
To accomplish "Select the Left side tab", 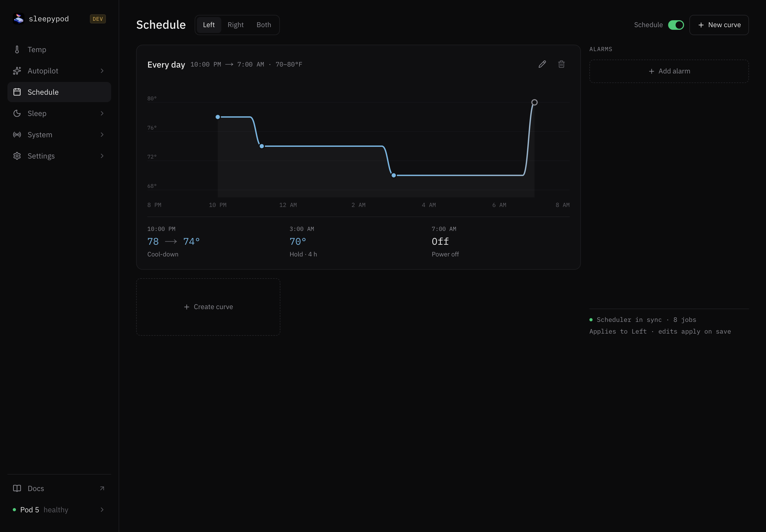I will pyautogui.click(x=209, y=25).
